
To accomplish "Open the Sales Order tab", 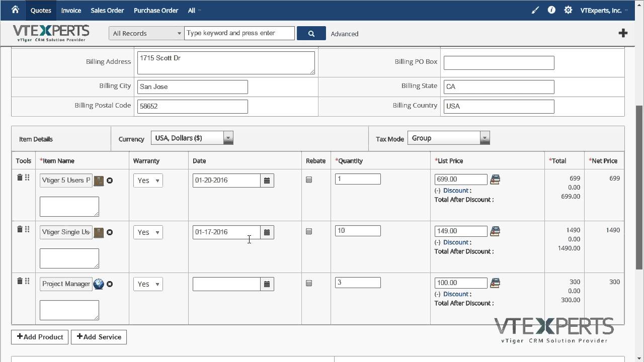I will (107, 10).
